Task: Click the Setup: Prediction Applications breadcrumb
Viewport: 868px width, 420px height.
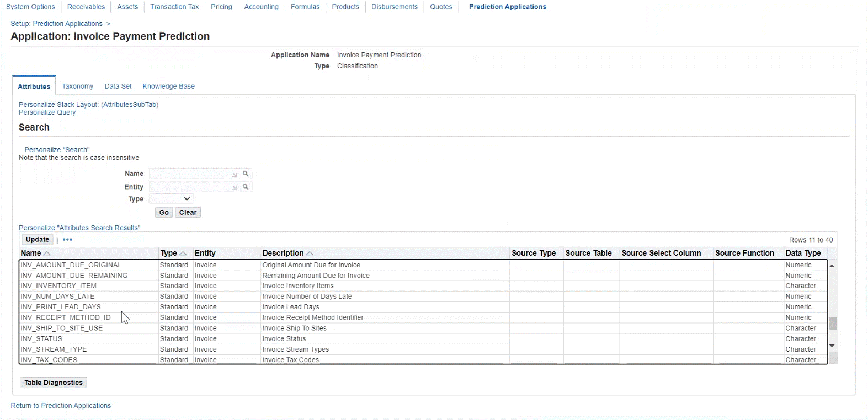Action: click(56, 24)
